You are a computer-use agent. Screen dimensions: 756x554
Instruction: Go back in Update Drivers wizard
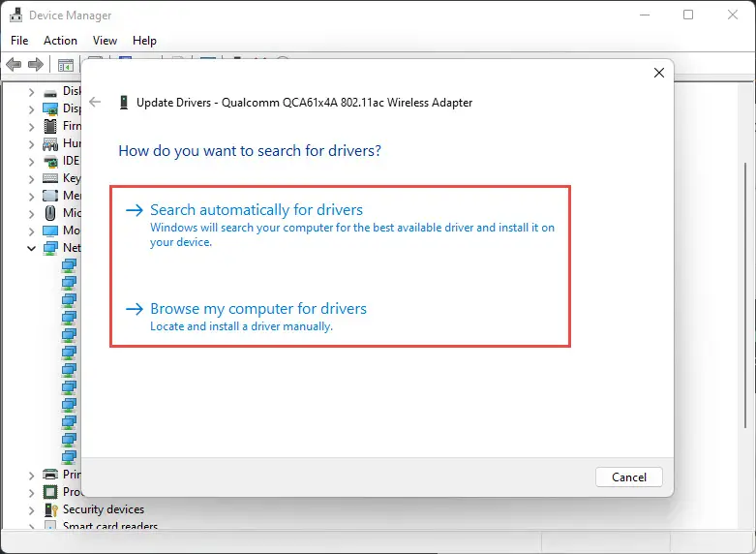(x=95, y=102)
